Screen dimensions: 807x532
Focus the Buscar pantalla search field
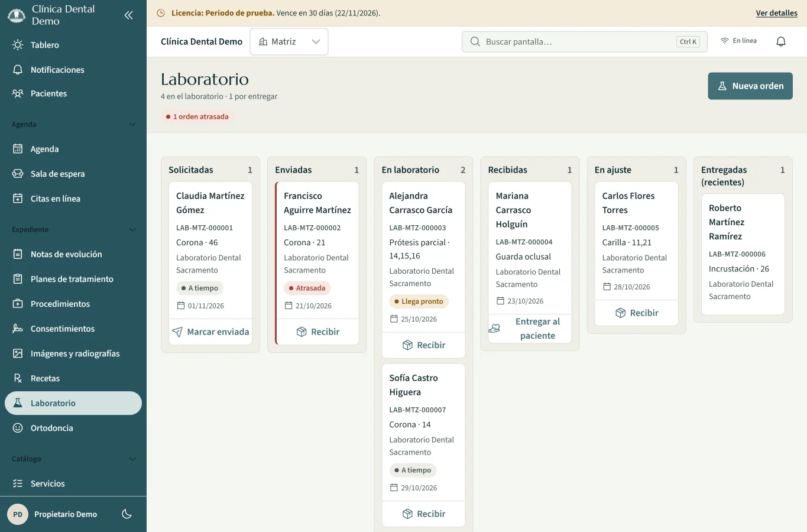pos(584,42)
